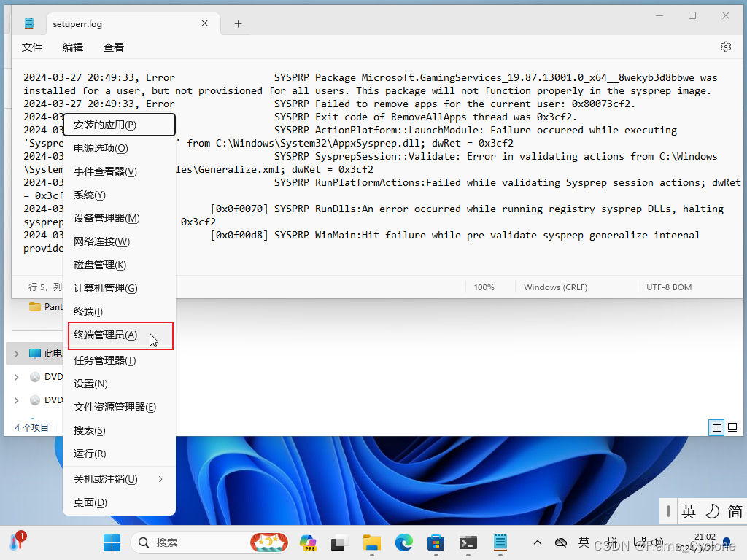Show hidden tray icons chevron
747x560 pixels.
pyautogui.click(x=538, y=542)
